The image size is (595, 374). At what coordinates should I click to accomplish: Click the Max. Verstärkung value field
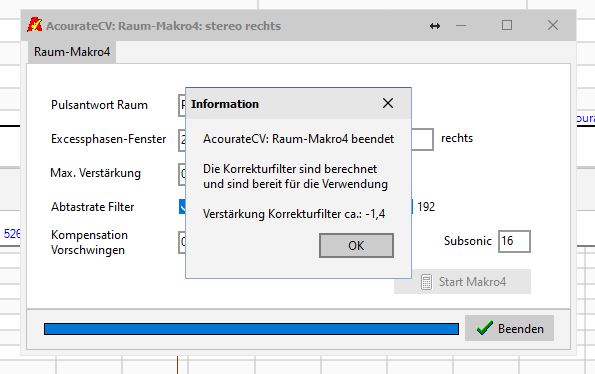(182, 174)
